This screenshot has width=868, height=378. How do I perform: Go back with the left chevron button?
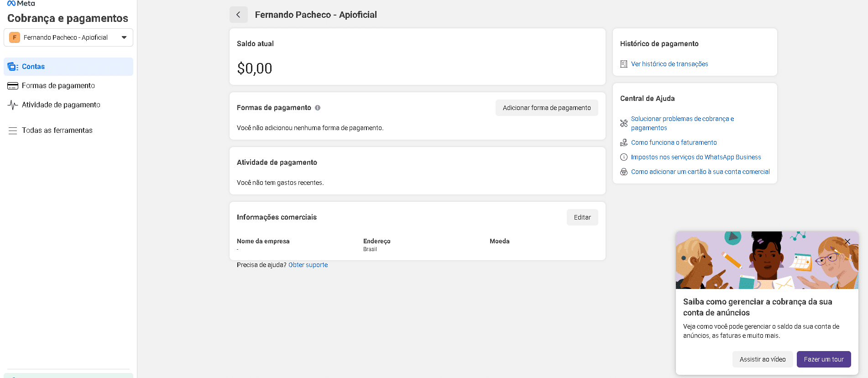(x=239, y=15)
